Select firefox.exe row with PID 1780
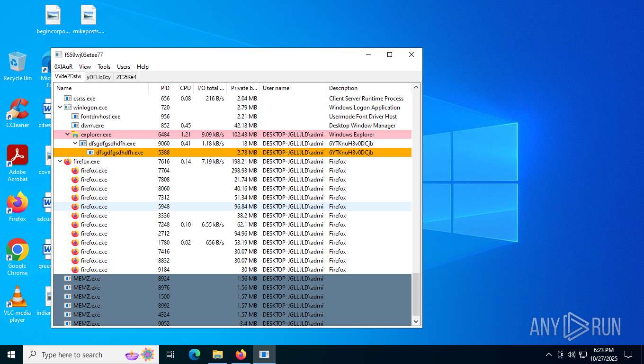644x364 pixels. 233,243
